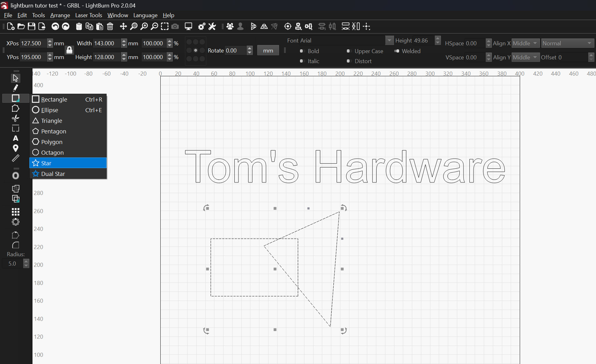Enable the Welded text option

(397, 51)
